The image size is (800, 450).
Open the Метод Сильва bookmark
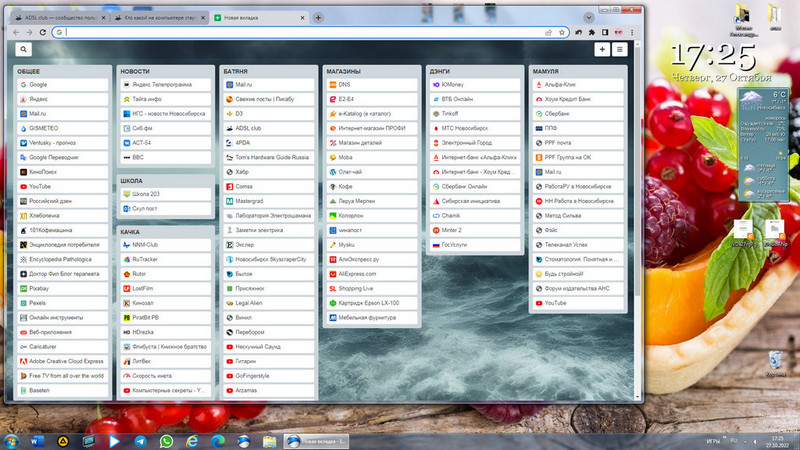[578, 215]
